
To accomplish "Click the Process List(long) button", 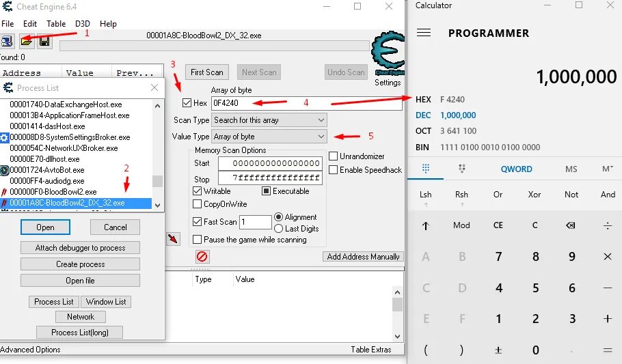I will pyautogui.click(x=80, y=333).
